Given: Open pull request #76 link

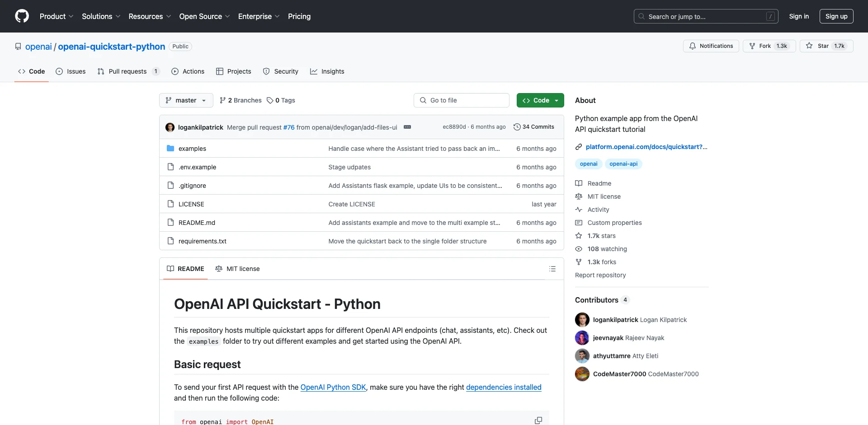Looking at the screenshot, I should point(289,127).
